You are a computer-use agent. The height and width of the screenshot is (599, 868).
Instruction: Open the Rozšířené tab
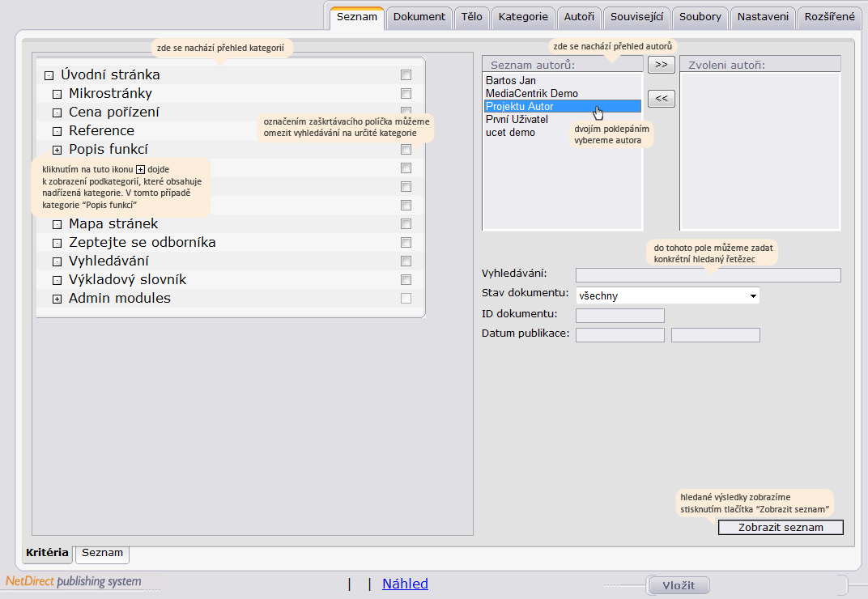[x=829, y=17]
